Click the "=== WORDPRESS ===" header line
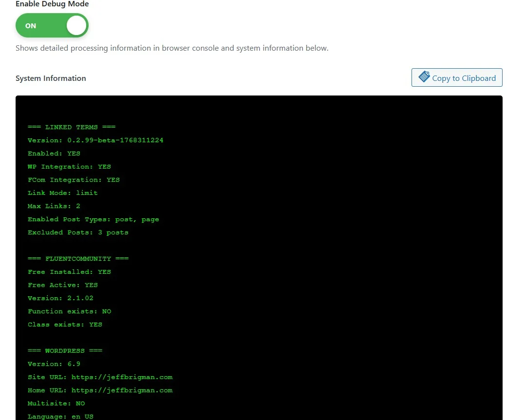This screenshot has width=525, height=420. tap(65, 351)
